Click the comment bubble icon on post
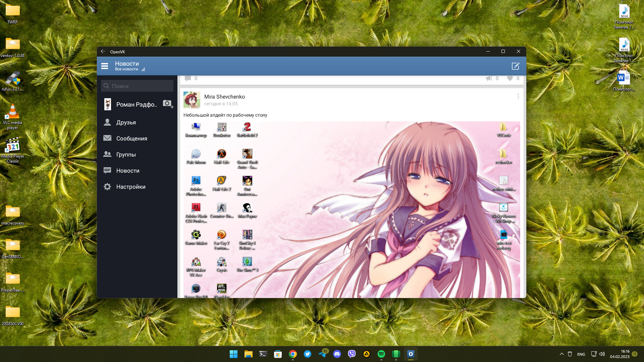 [x=188, y=78]
